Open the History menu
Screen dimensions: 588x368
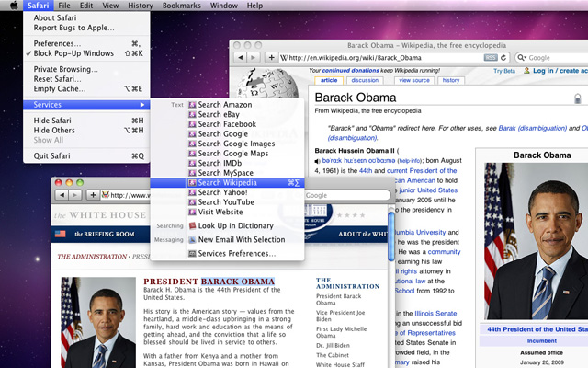click(141, 6)
